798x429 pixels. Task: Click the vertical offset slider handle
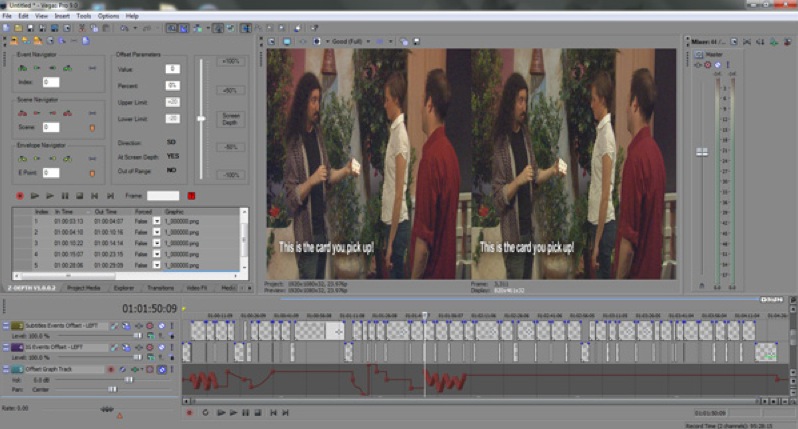click(x=202, y=119)
